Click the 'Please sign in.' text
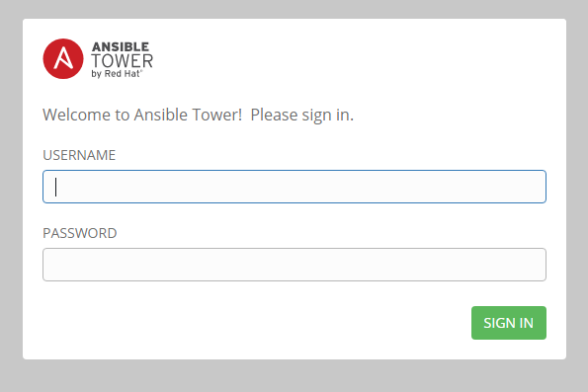 point(301,116)
